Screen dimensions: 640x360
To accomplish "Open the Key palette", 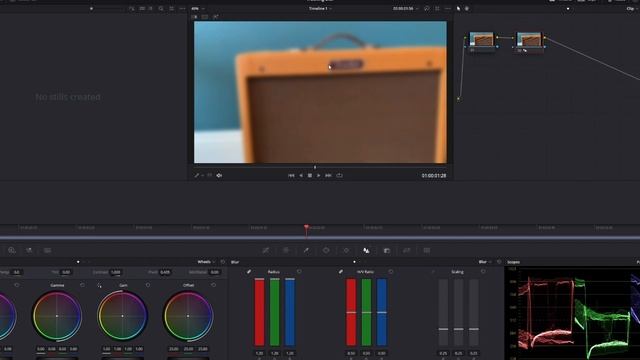I will click(x=387, y=250).
